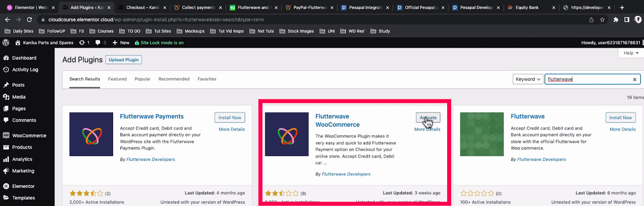Switch to the Collect payments browser tab
The width and height of the screenshot is (644, 206).
pos(195,7)
